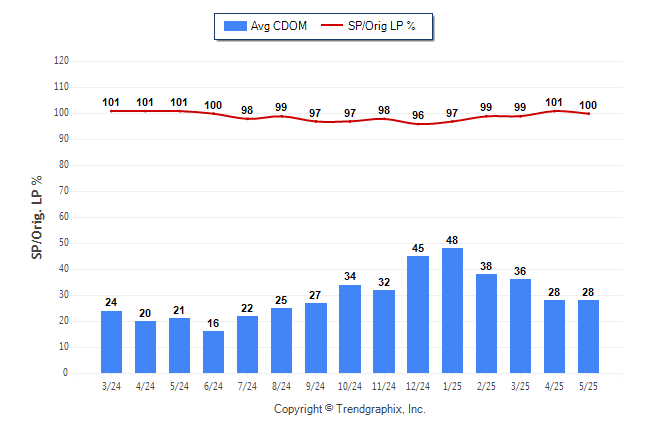Click the 5/25 bar valued 28
Viewport: 646px width, 434px height.
pos(588,336)
